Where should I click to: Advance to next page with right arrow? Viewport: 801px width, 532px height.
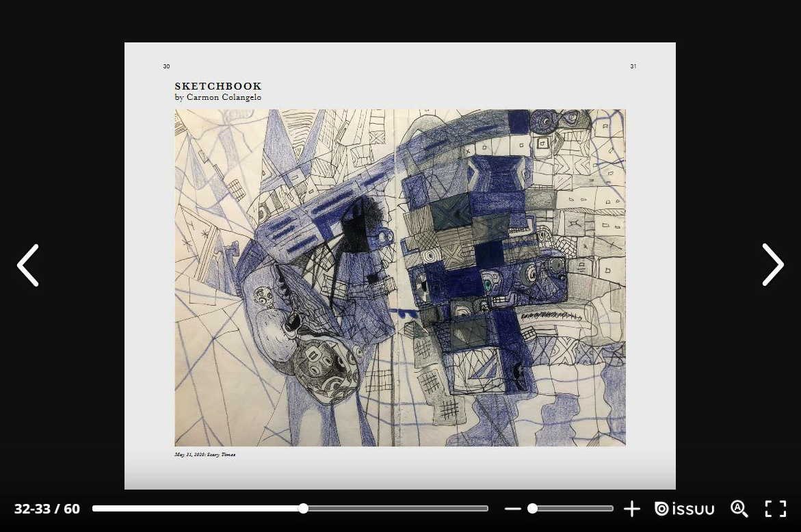coord(772,265)
